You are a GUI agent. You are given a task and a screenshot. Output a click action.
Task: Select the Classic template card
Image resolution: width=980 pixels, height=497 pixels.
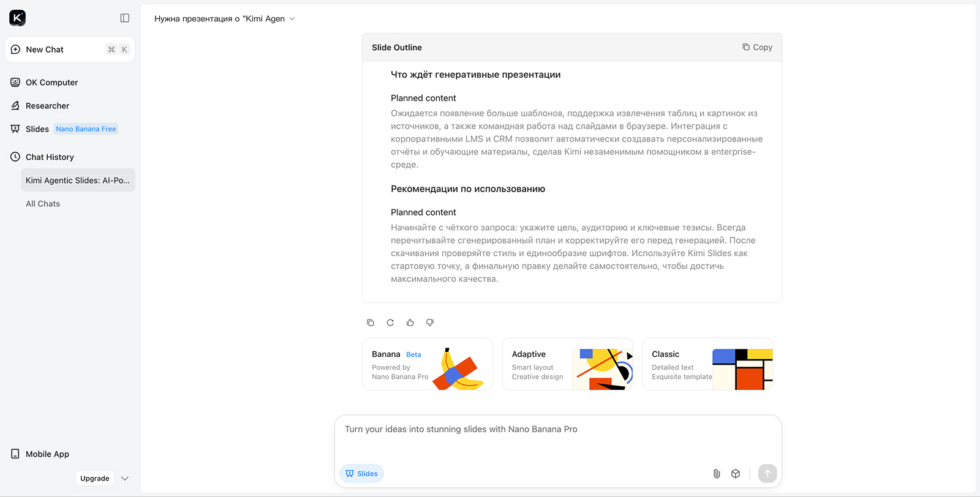[707, 364]
